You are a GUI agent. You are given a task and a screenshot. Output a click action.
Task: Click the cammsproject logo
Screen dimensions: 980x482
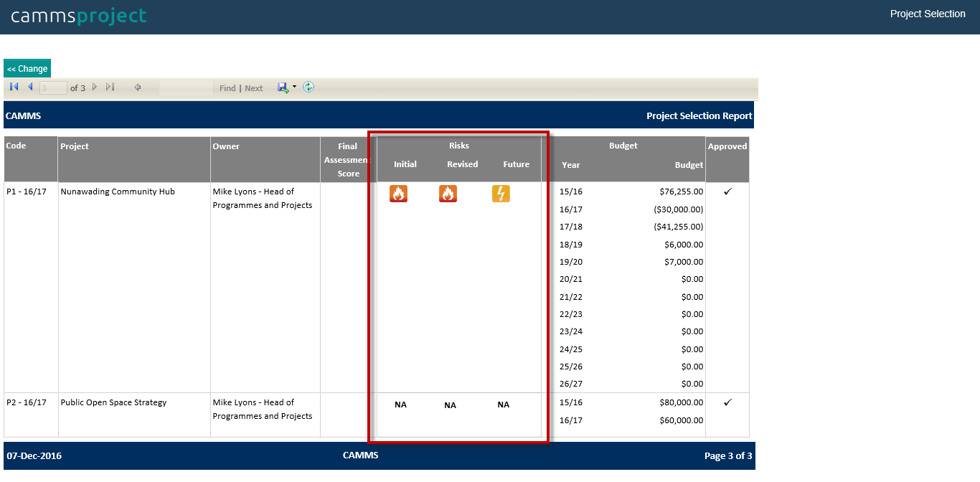tap(79, 16)
